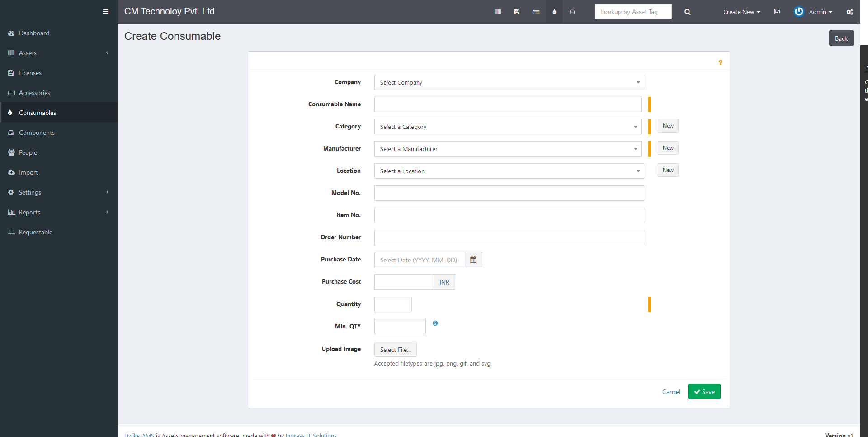The height and width of the screenshot is (437, 868).
Task: Open admin settings gears icon
Action: [849, 12]
